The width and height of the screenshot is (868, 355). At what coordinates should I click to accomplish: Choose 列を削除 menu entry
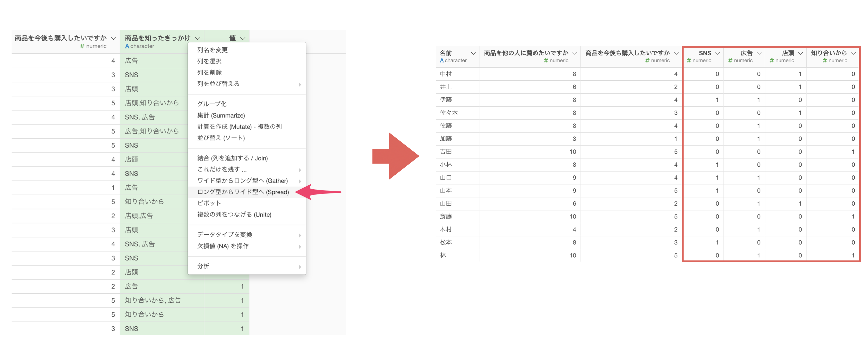[x=247, y=72]
